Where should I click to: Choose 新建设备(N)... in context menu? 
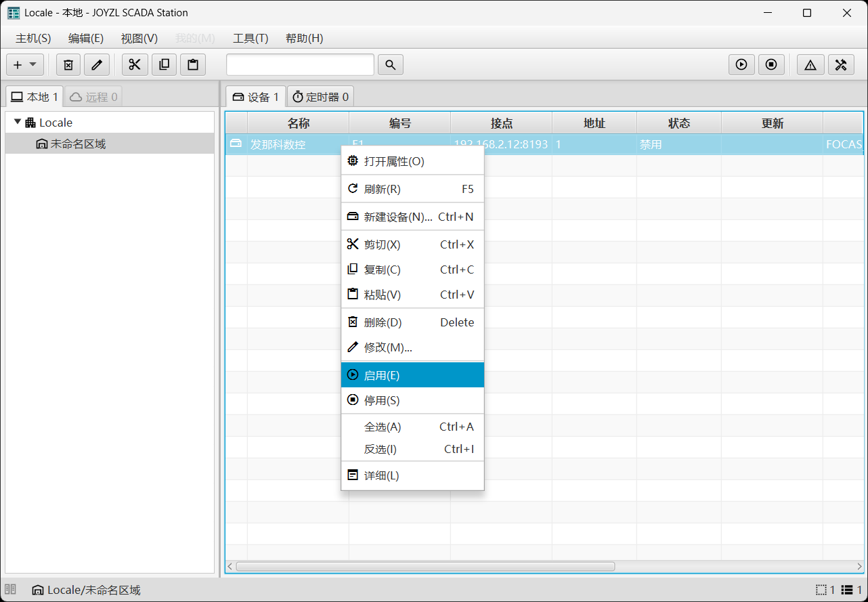412,217
